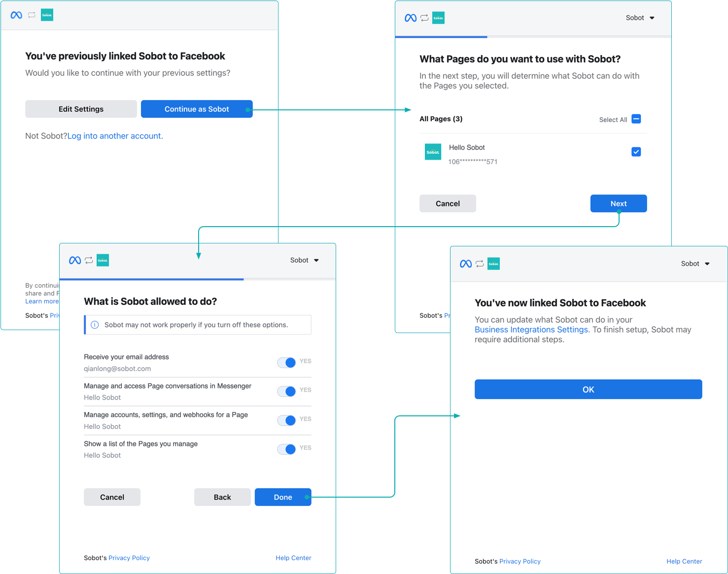Click the qianlong@sobot.com email text
Viewport: 728px width, 574px height.
[x=117, y=369]
